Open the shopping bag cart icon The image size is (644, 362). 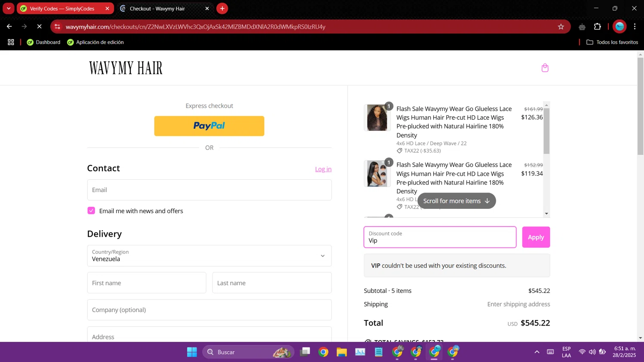click(545, 68)
